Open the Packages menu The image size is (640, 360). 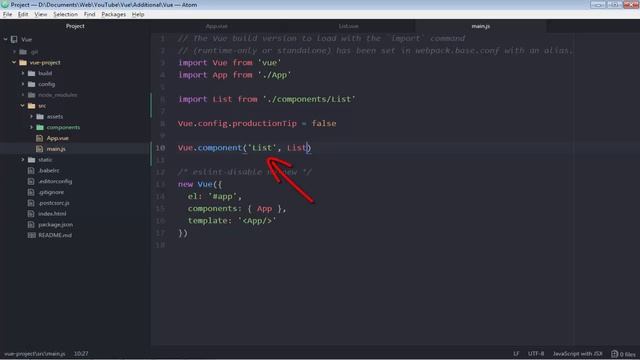click(113, 14)
